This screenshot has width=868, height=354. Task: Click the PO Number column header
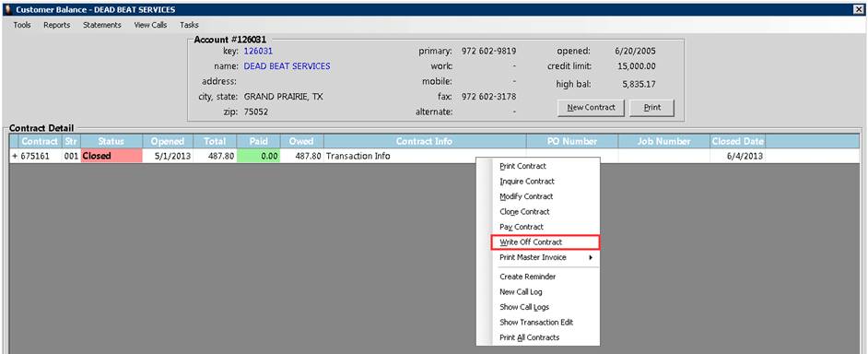click(x=572, y=141)
